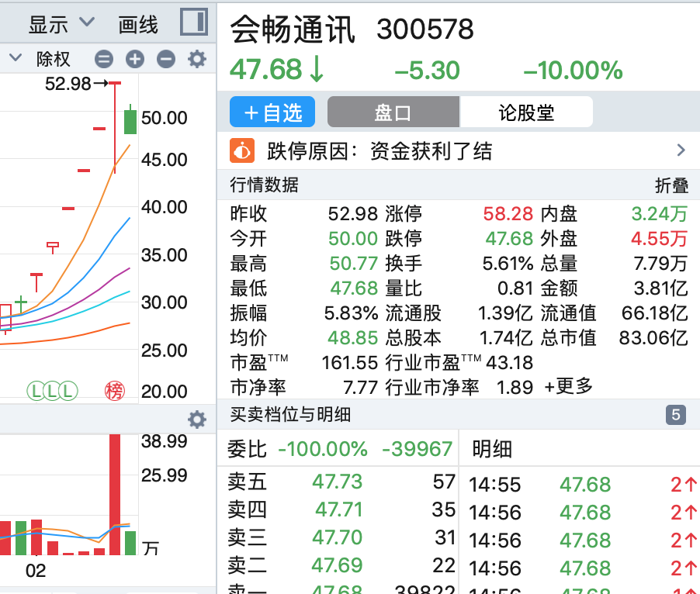Toggle the side panel layout icon
Image resolution: width=700 pixels, height=594 pixels.
click(x=194, y=22)
